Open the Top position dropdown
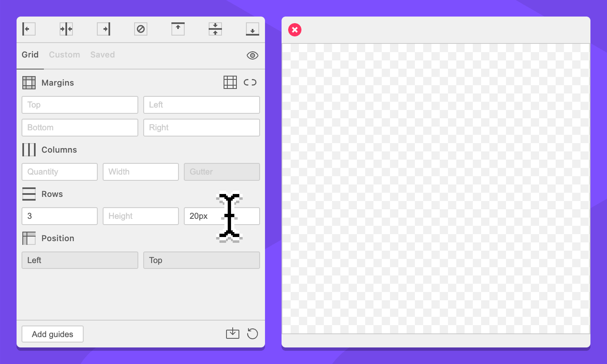 (x=202, y=260)
